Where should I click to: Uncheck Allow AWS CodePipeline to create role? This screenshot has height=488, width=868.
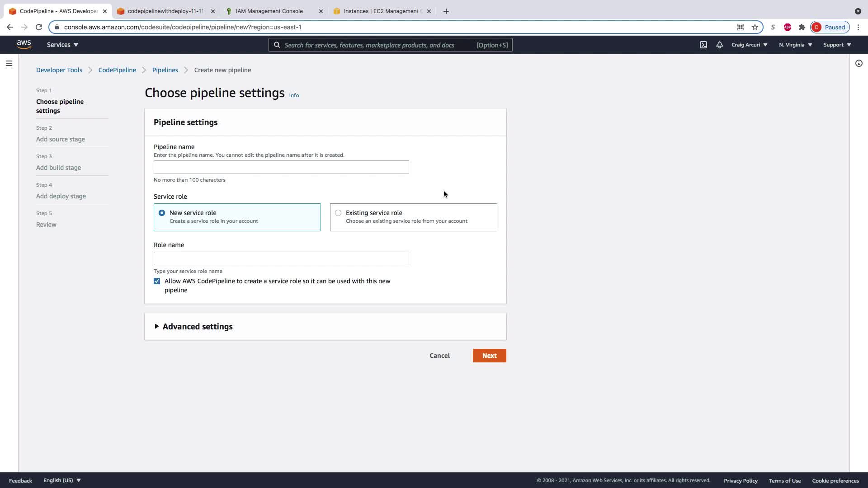157,281
